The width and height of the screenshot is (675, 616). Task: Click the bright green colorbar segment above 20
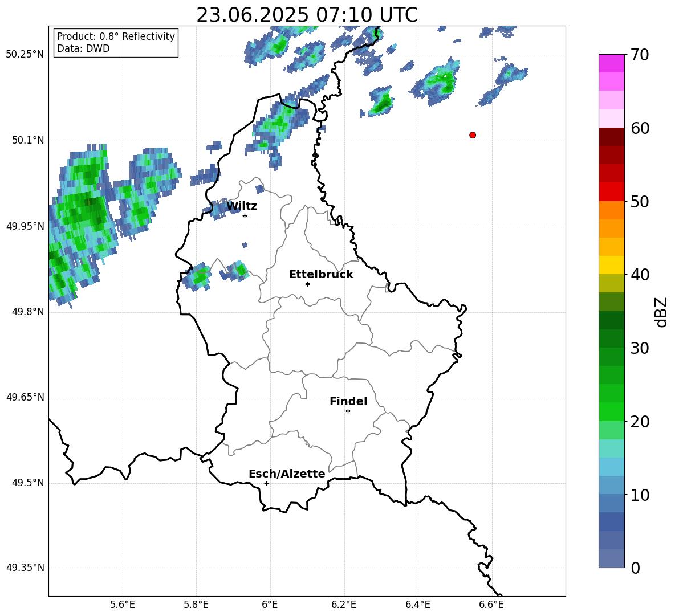[x=611, y=412]
